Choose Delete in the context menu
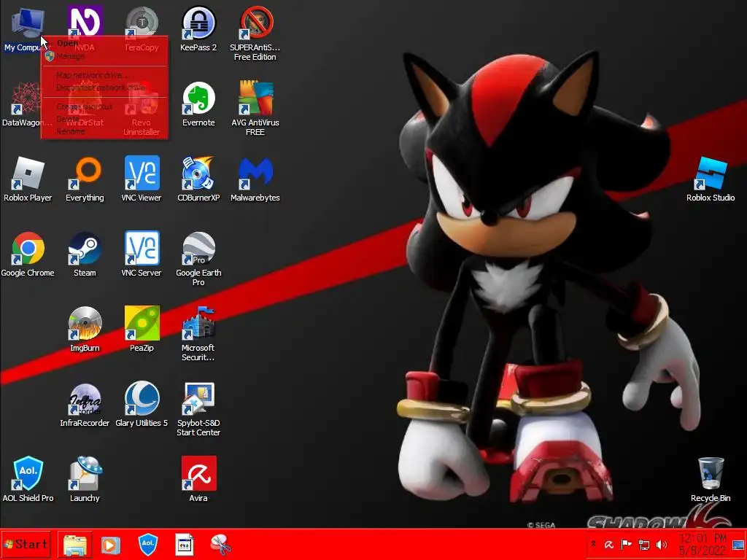The width and height of the screenshot is (747, 560). [105, 119]
